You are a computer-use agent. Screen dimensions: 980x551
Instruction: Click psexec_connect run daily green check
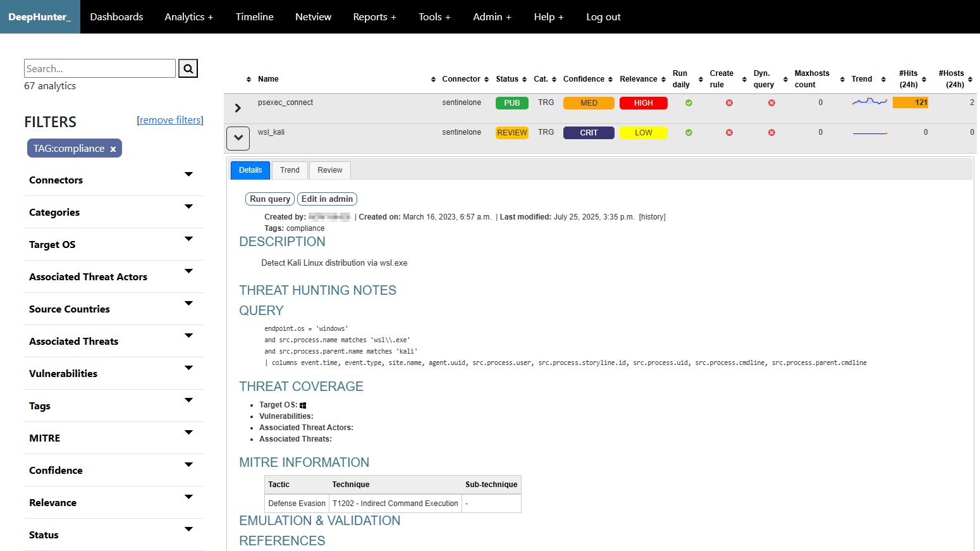[689, 102]
